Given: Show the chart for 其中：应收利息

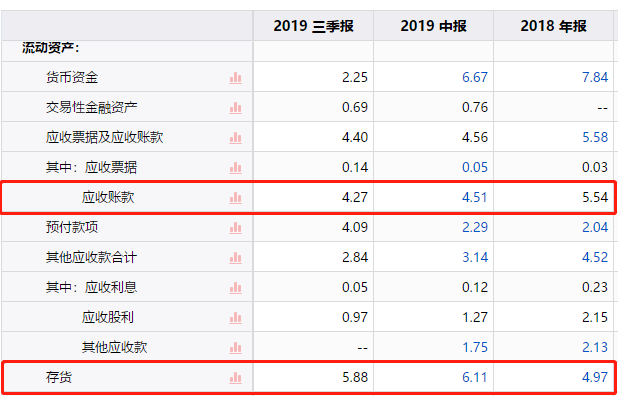Looking at the screenshot, I should pyautogui.click(x=235, y=288).
